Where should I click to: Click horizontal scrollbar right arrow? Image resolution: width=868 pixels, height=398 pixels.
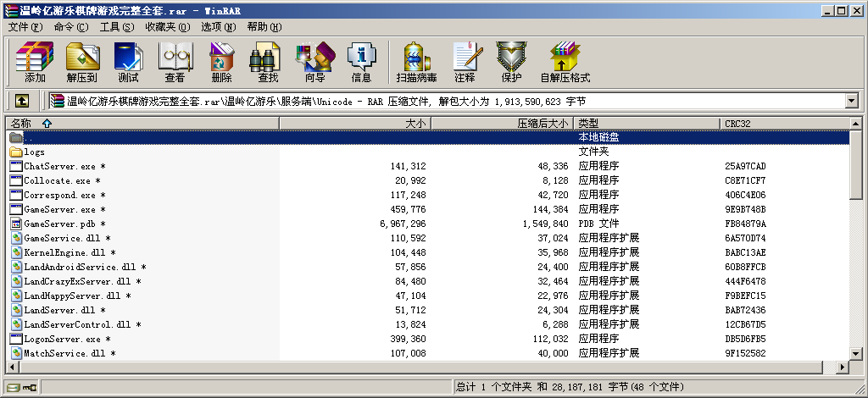[842, 367]
